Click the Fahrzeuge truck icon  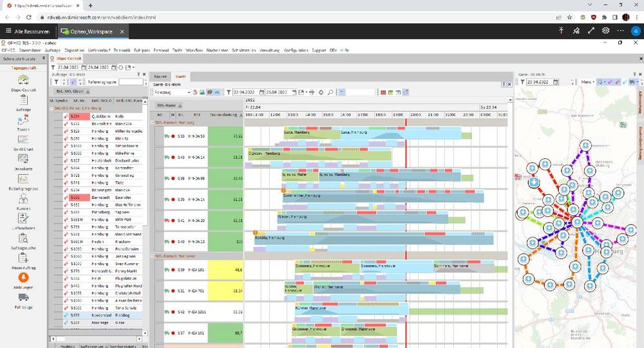[23, 299]
